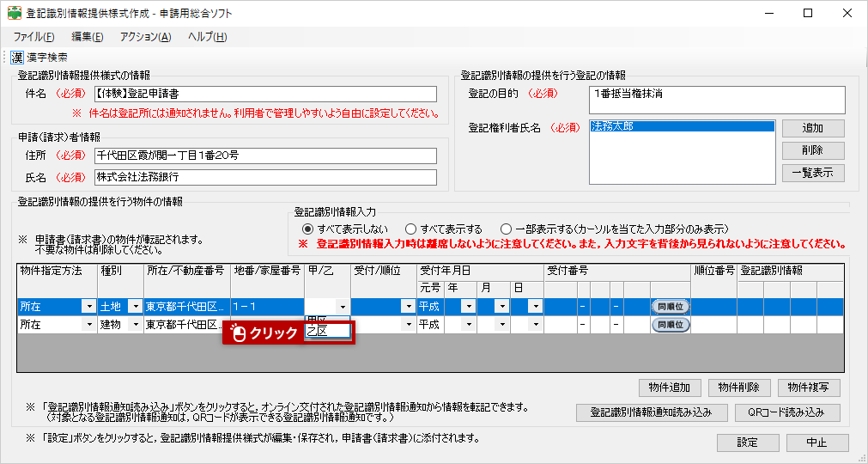868x464 pixels.
Task: Click the 設定 button
Action: 748,443
